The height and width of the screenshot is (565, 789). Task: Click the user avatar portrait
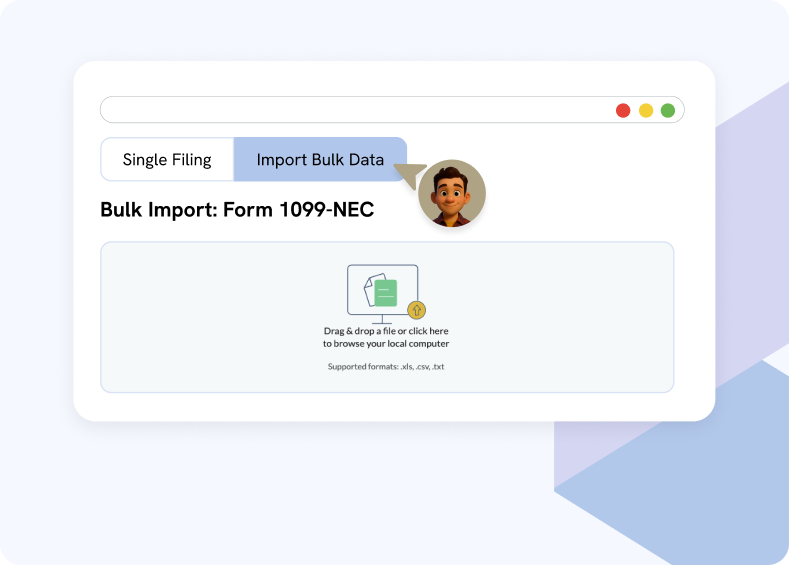(x=452, y=193)
